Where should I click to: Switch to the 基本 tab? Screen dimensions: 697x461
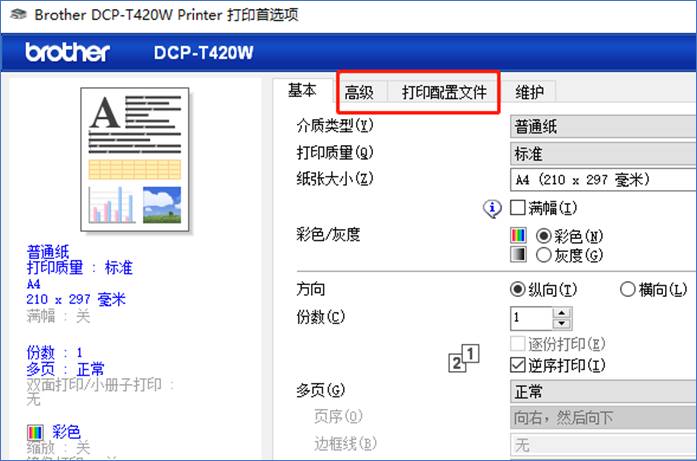click(x=302, y=91)
